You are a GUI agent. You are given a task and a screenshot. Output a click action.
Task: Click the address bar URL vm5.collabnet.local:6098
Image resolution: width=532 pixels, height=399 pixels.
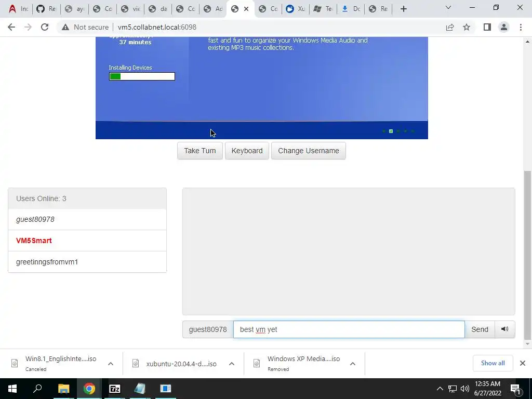tap(157, 27)
